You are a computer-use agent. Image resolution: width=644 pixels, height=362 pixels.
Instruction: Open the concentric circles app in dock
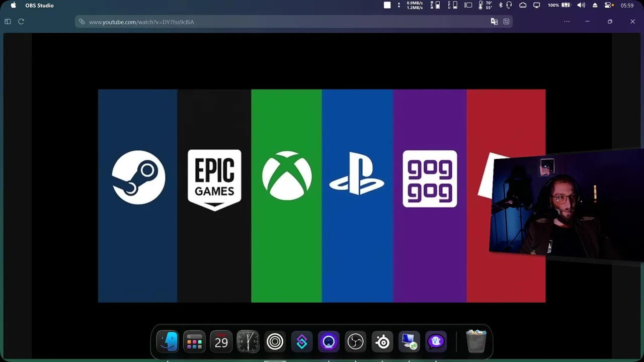pyautogui.click(x=275, y=342)
